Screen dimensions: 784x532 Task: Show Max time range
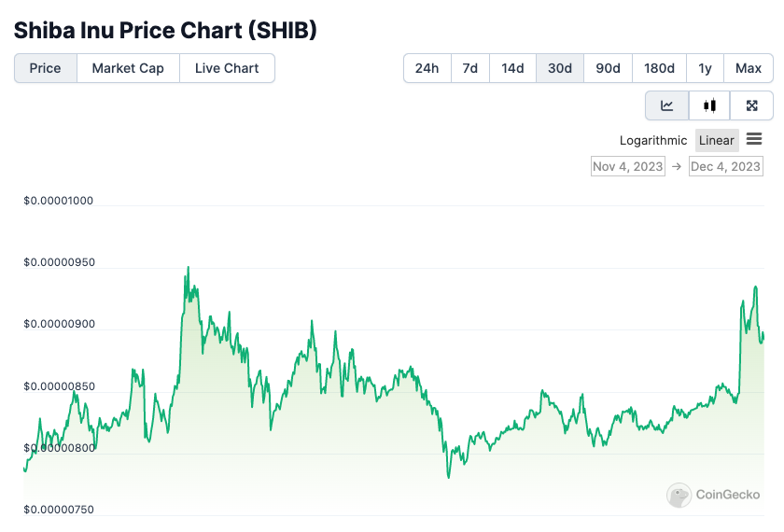point(749,68)
